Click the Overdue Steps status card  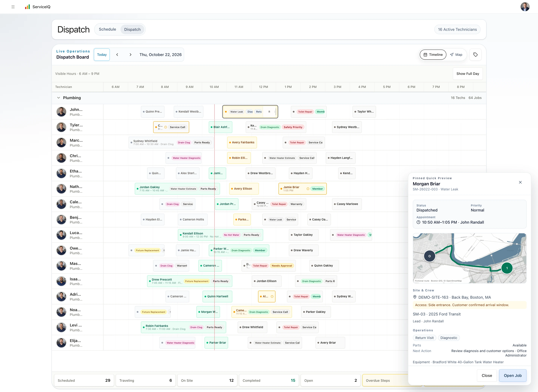[x=385, y=380]
